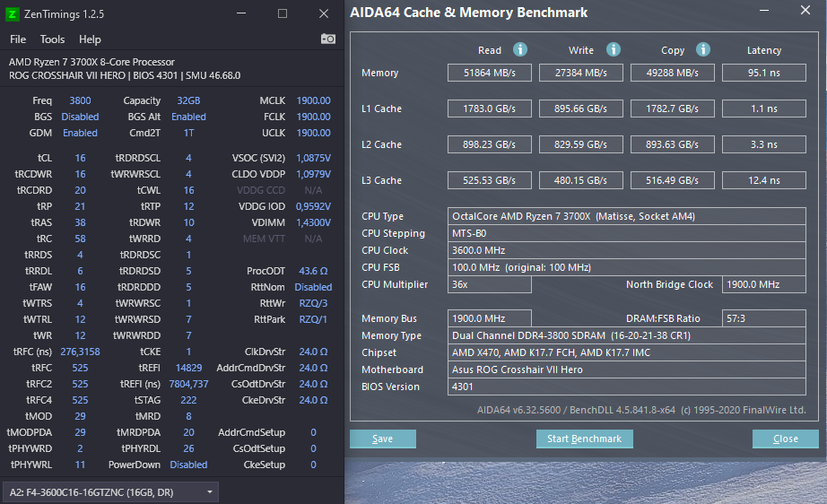Click the L1 Cache read 1783.0 GB/s
The width and height of the screenshot is (827, 504).
pyautogui.click(x=490, y=109)
